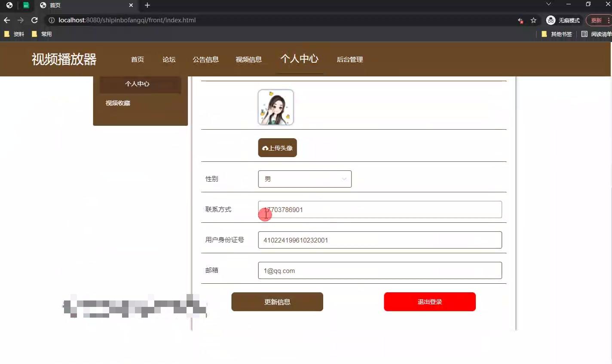This screenshot has height=364, width=612.
Task: Click inside the 邮箱 email input field
Action: (380, 270)
